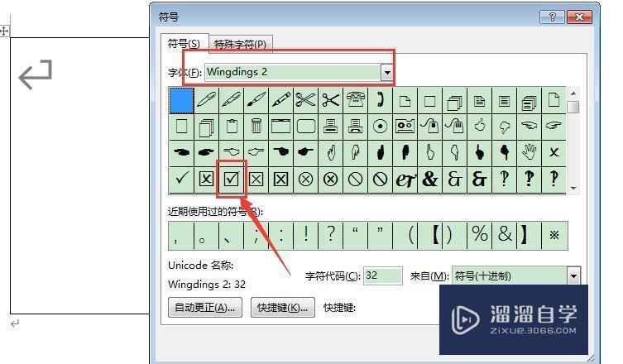Close the 符号 dialog

(579, 17)
